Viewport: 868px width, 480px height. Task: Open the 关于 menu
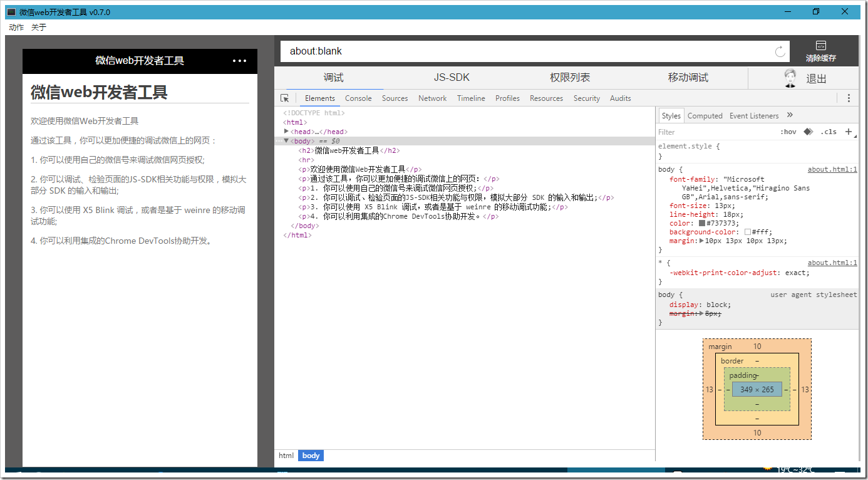[39, 28]
